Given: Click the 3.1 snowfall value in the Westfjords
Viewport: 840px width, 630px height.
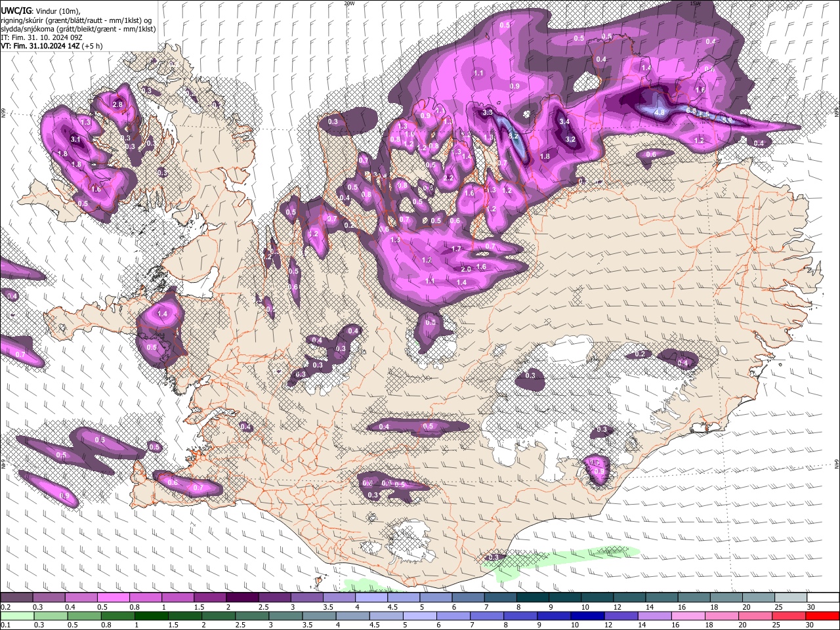Looking at the screenshot, I should [75, 139].
